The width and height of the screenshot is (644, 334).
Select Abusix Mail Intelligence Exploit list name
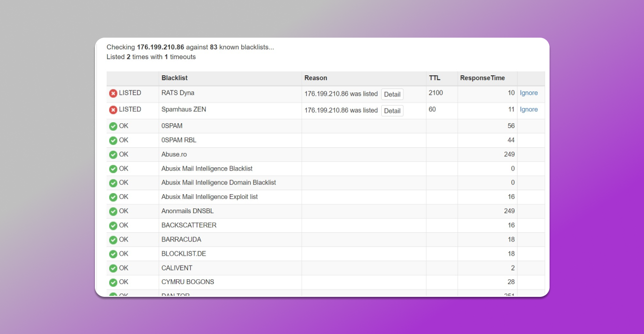pyautogui.click(x=209, y=197)
